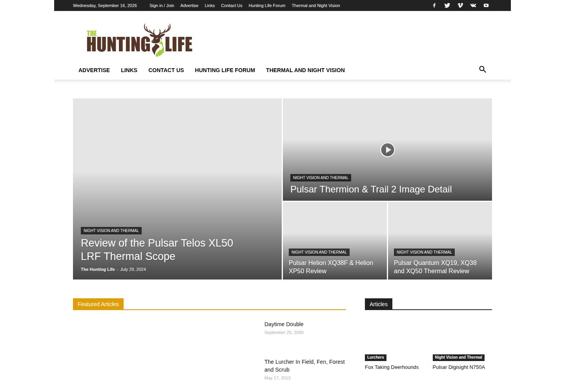
Task: Click Night Vision and Thermal tag above Digisight
Action: point(458,358)
